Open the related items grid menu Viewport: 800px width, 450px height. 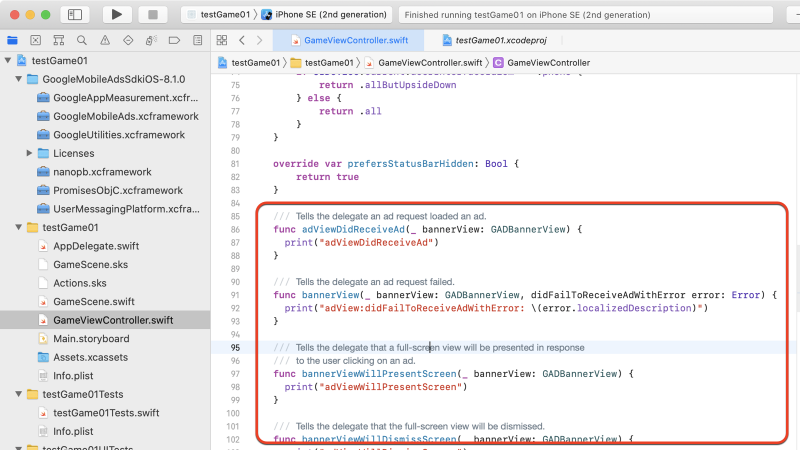coord(221,40)
